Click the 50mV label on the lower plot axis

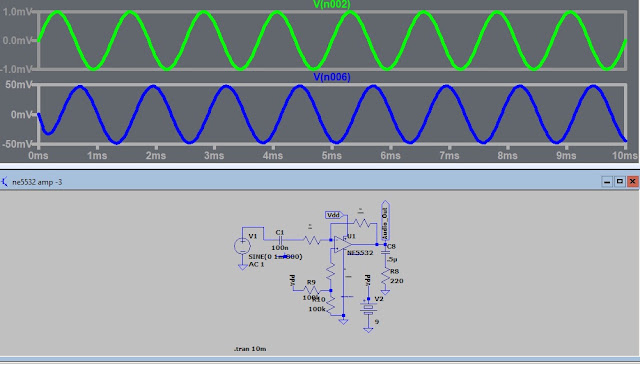click(18, 85)
